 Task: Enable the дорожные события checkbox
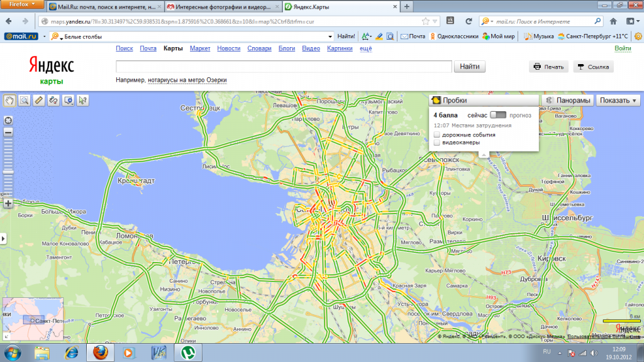click(x=437, y=134)
